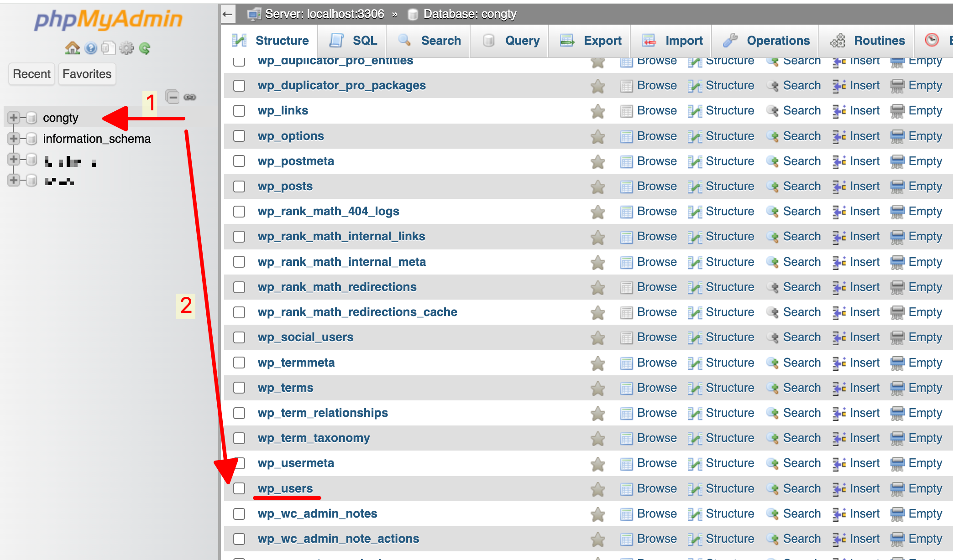Select information_schema in the database tree
Viewport: 953px width, 560px height.
[x=97, y=139]
